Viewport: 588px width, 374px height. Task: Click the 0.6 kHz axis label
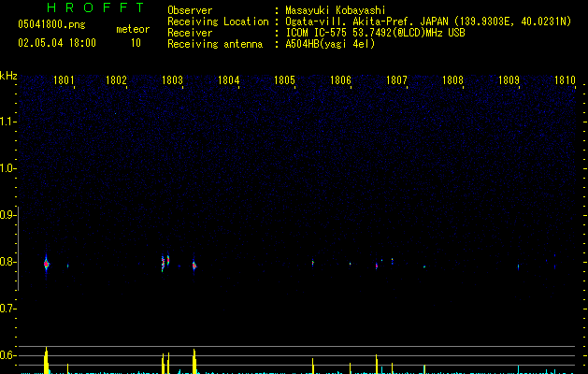(7, 355)
